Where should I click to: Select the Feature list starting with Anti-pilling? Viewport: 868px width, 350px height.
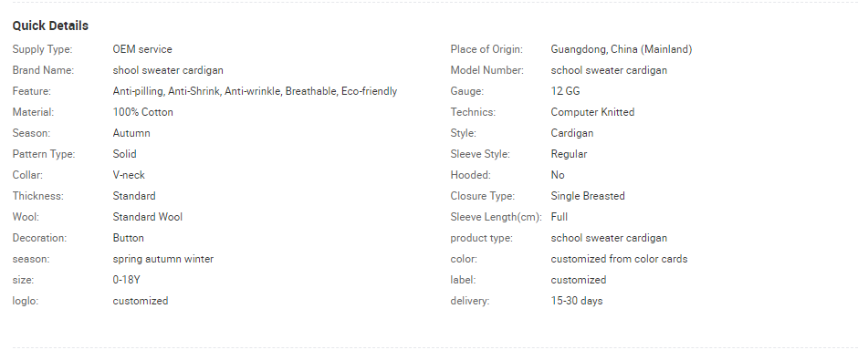tap(255, 91)
